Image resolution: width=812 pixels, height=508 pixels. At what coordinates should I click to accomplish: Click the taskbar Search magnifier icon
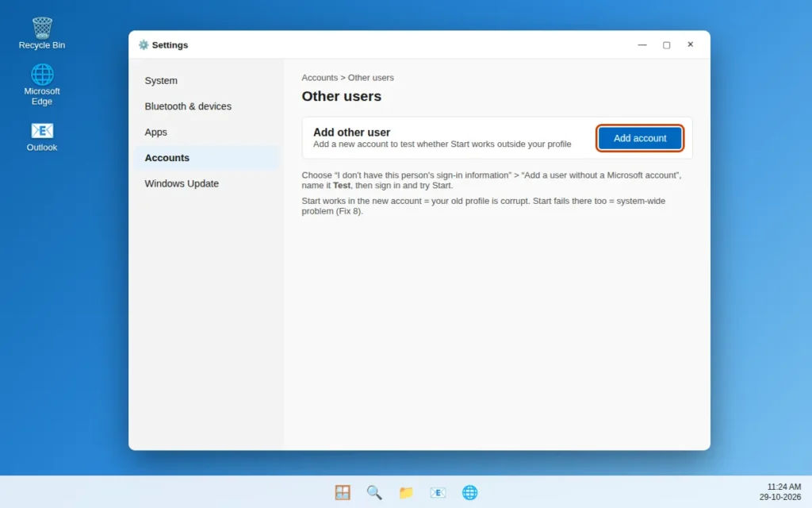click(374, 492)
